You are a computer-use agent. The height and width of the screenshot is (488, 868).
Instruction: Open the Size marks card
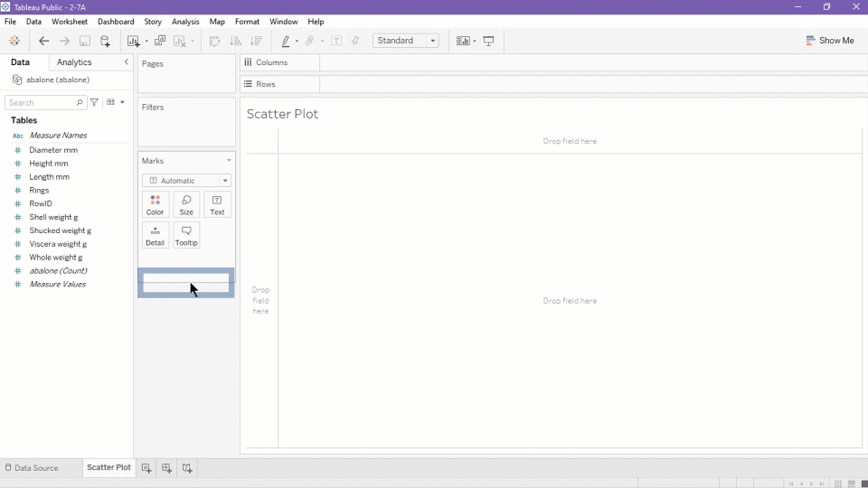pyautogui.click(x=186, y=205)
